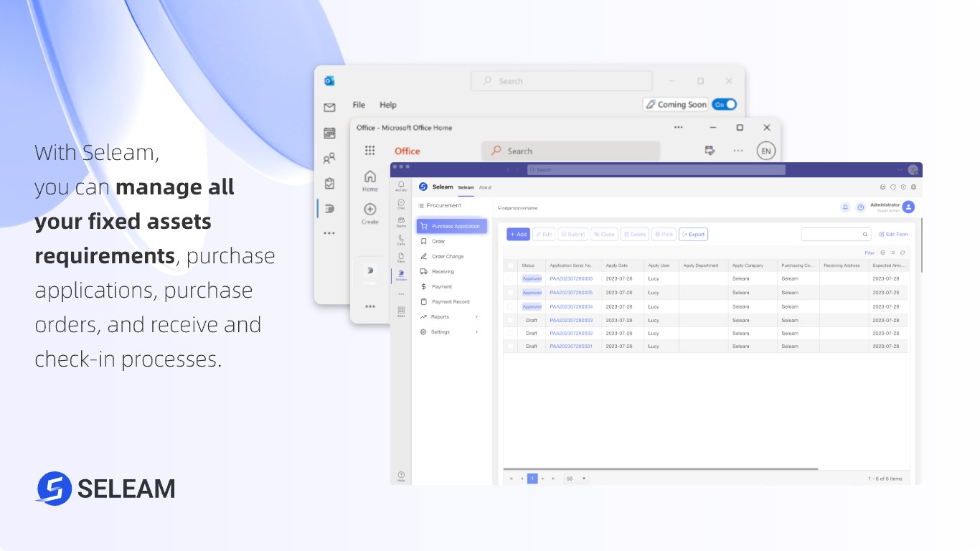Click the question mark help icon near Administrator

(860, 207)
